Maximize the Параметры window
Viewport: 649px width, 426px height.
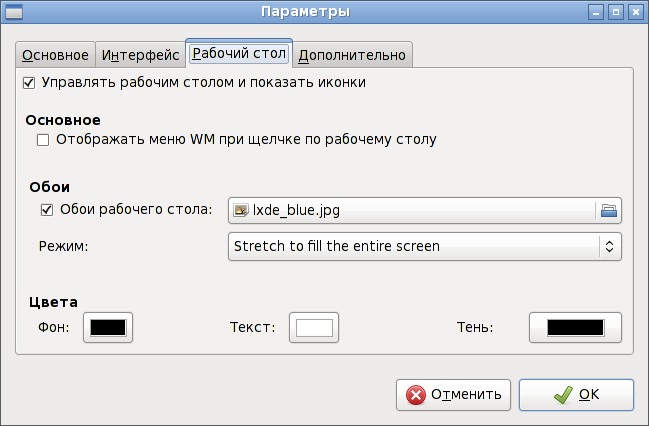(616, 12)
